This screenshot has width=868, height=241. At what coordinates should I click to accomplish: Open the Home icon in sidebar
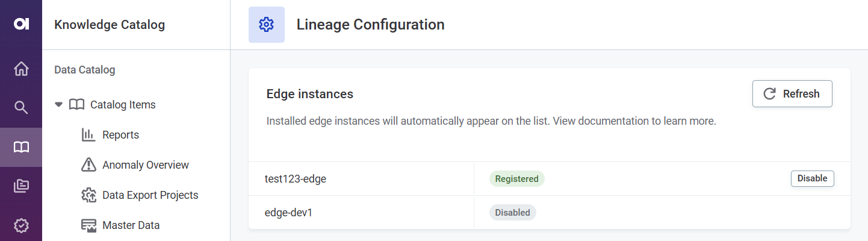21,69
